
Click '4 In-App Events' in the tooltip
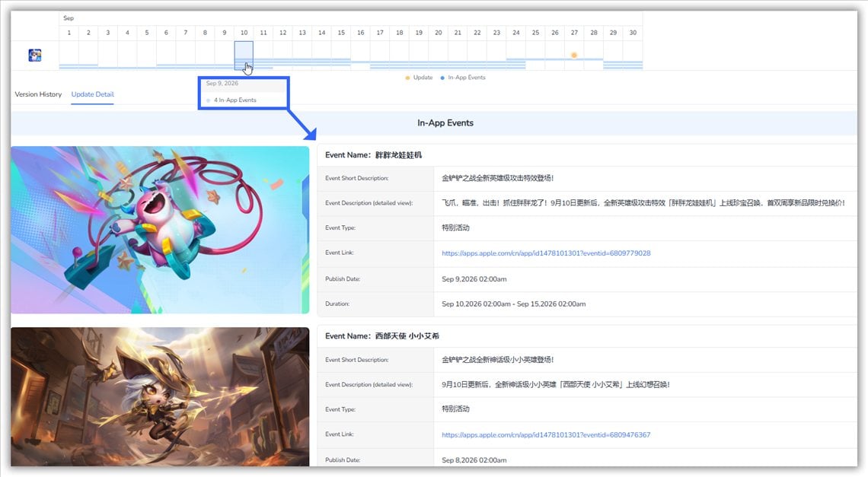235,100
